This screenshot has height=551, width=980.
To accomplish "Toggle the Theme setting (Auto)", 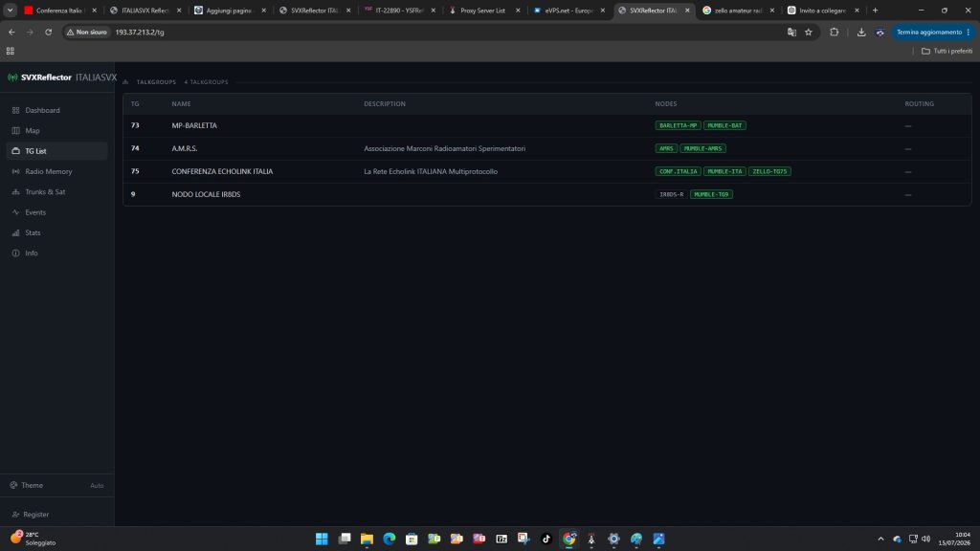I will [x=56, y=485].
